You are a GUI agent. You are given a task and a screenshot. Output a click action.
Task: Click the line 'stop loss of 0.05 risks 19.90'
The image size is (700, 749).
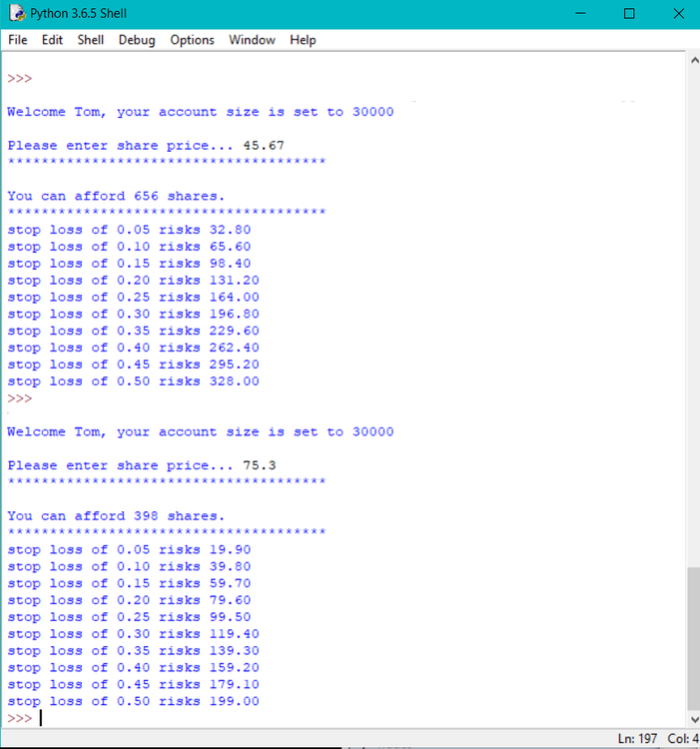(x=129, y=550)
